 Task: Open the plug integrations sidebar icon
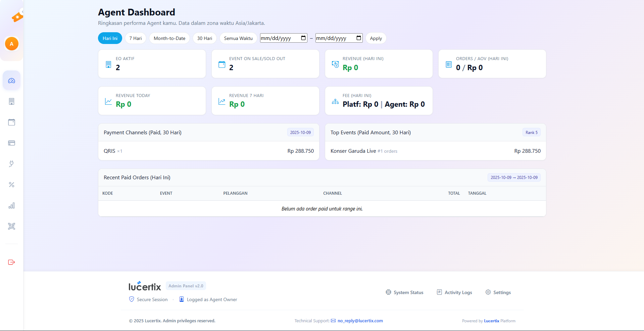click(12, 164)
